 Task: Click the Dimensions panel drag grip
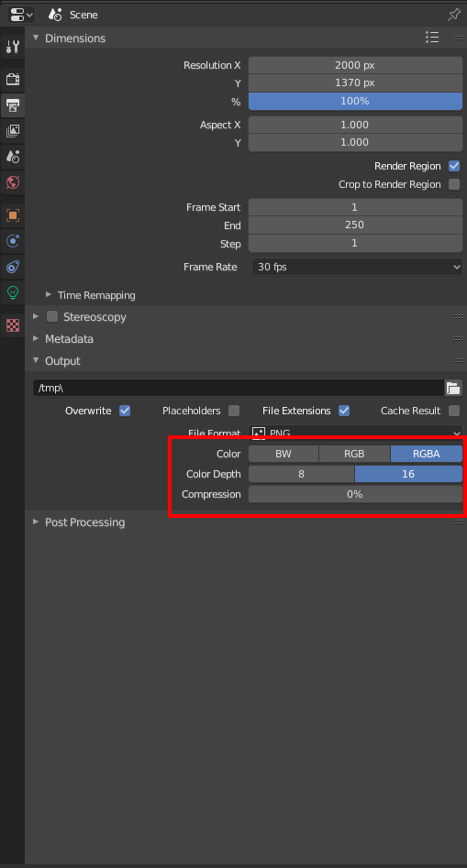(x=458, y=38)
